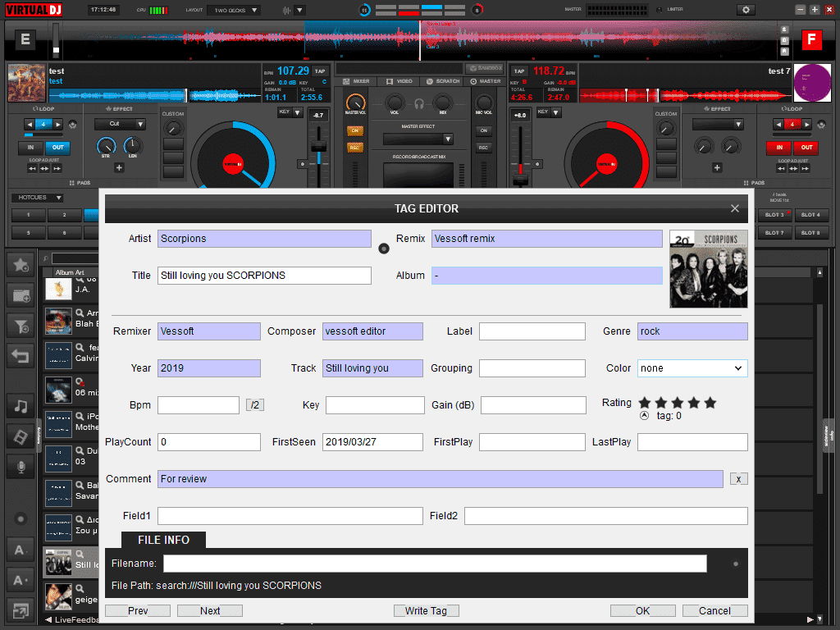
Task: Click the Prev button in Tag Editor
Action: click(x=138, y=610)
